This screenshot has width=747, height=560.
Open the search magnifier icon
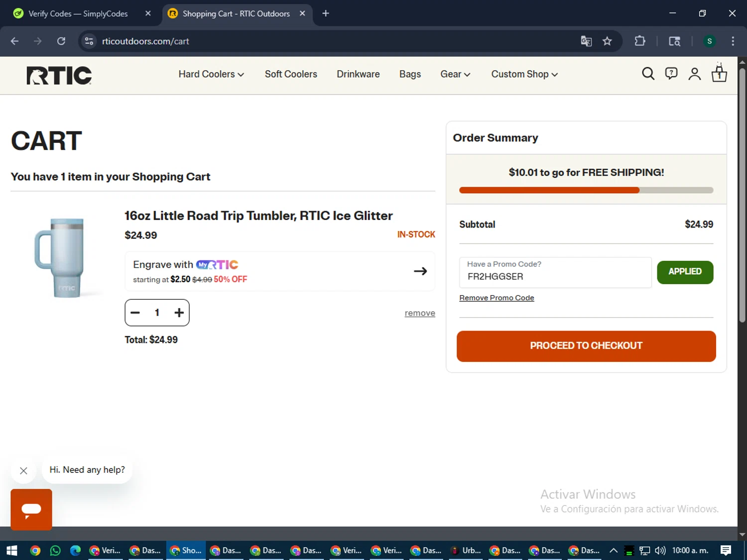[648, 74]
